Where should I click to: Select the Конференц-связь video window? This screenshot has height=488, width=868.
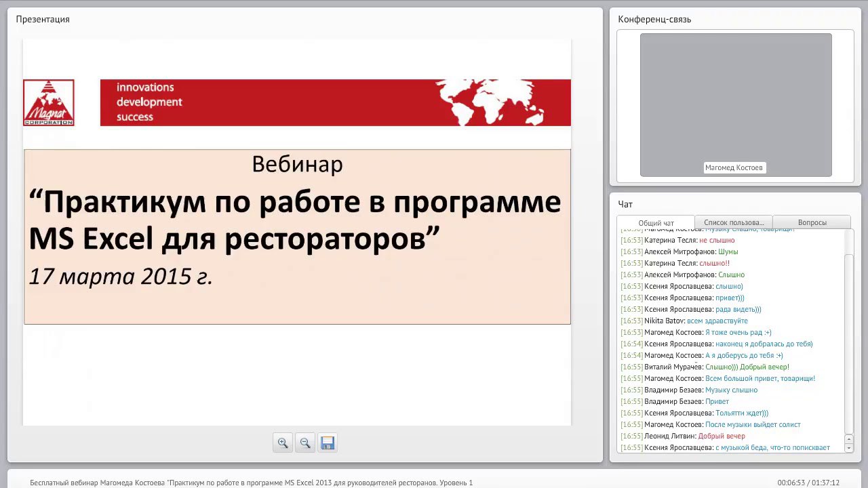click(x=736, y=105)
